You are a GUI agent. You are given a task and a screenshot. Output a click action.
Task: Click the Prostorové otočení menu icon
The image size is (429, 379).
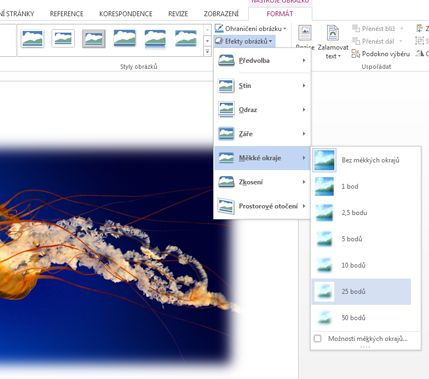[x=226, y=206]
